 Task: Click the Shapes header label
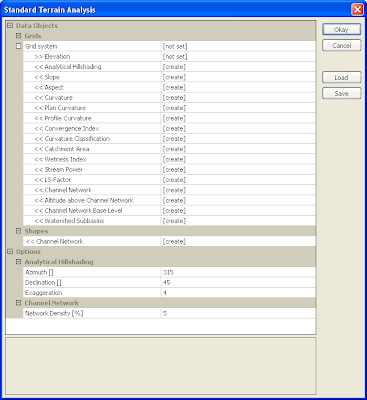(36, 231)
